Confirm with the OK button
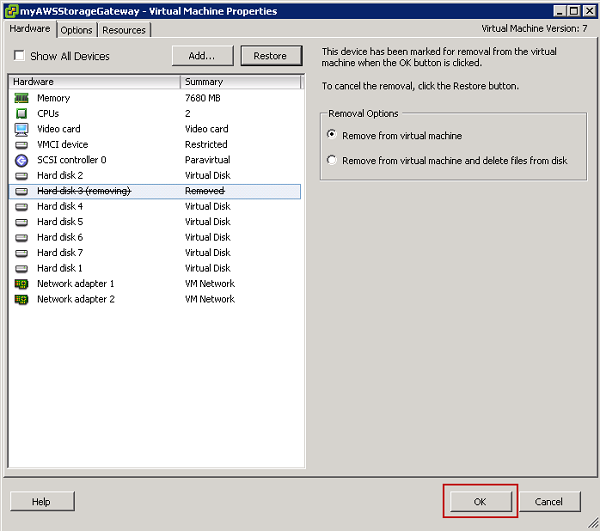The width and height of the screenshot is (600, 531). click(480, 501)
